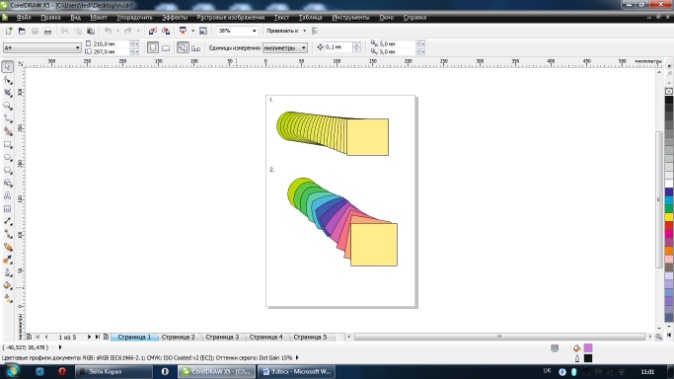
Task: Toggle apply layout to all pages
Action: (x=183, y=47)
